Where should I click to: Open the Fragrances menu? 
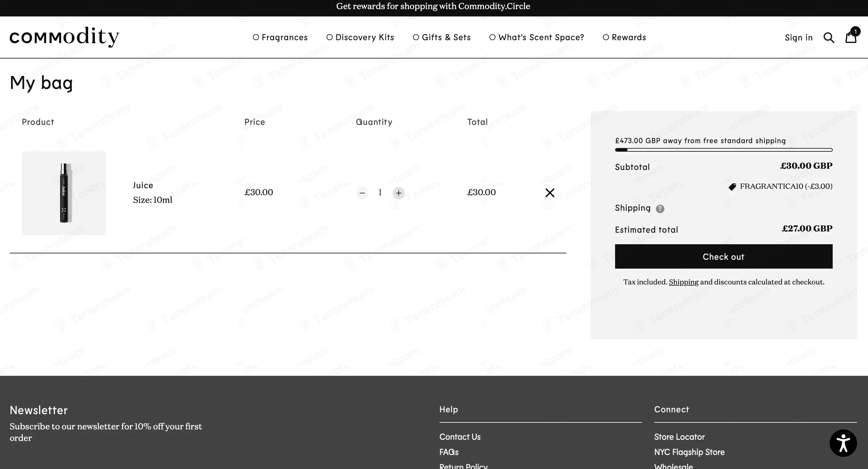(x=280, y=37)
